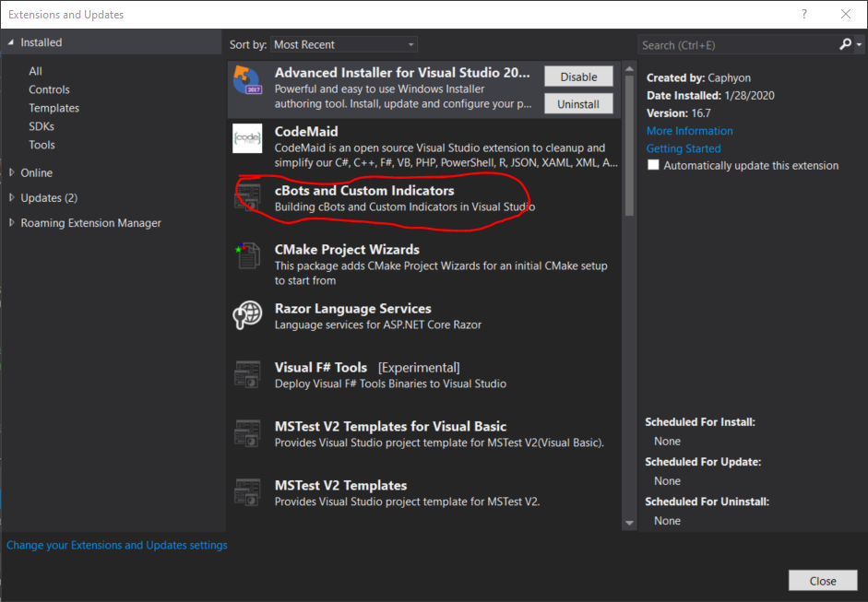Click the window close X button
This screenshot has height=602, width=868.
(x=845, y=15)
